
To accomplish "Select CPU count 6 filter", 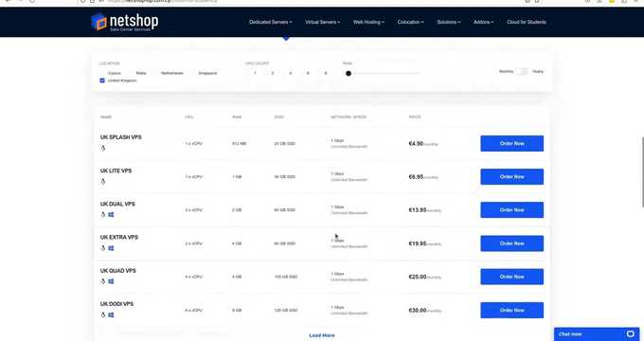I will [x=308, y=73].
